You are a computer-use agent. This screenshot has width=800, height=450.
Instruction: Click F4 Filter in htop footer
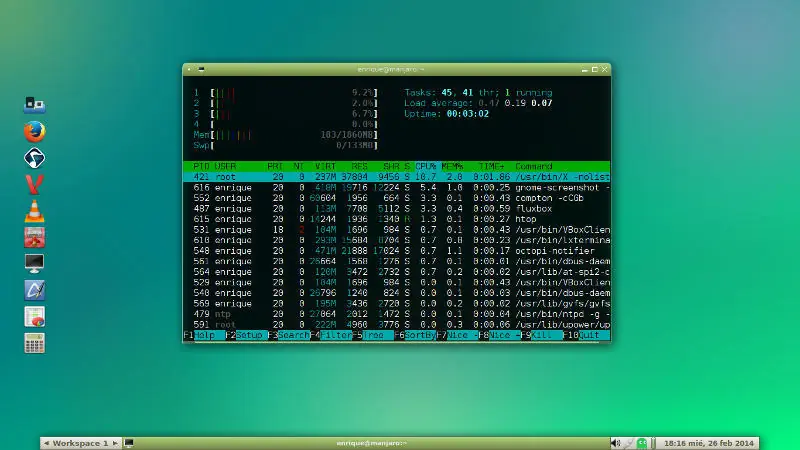click(x=331, y=335)
